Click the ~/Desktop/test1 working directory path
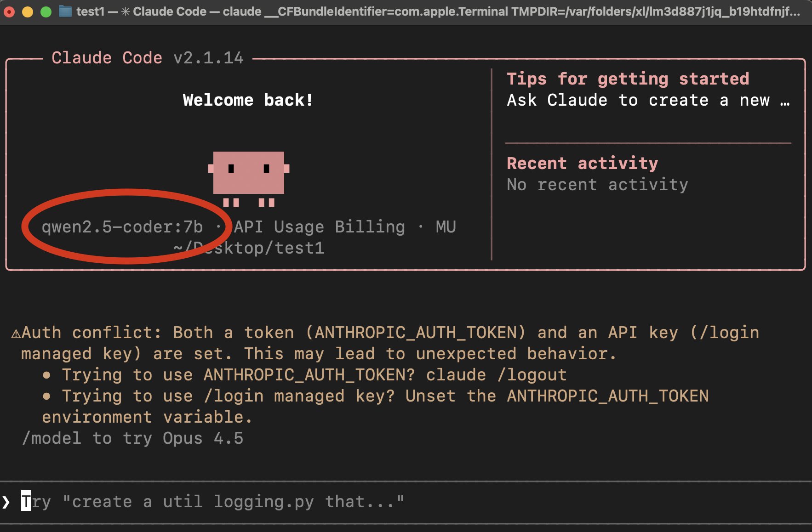The height and width of the screenshot is (532, 812). [249, 248]
